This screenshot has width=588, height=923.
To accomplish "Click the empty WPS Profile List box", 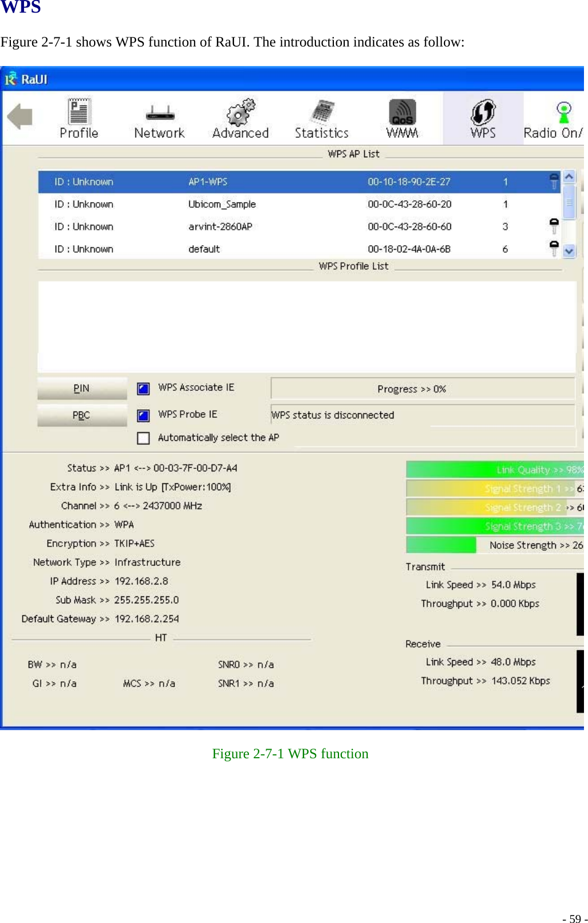I will coord(307,327).
